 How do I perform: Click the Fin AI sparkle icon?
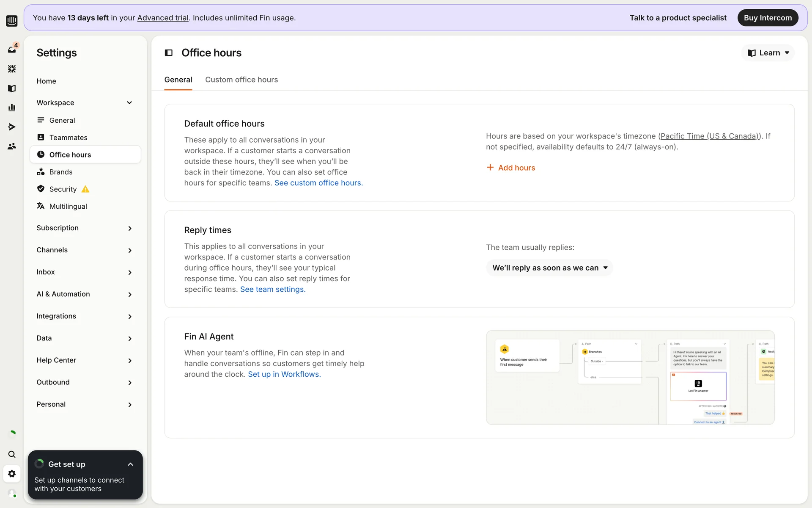[12, 69]
